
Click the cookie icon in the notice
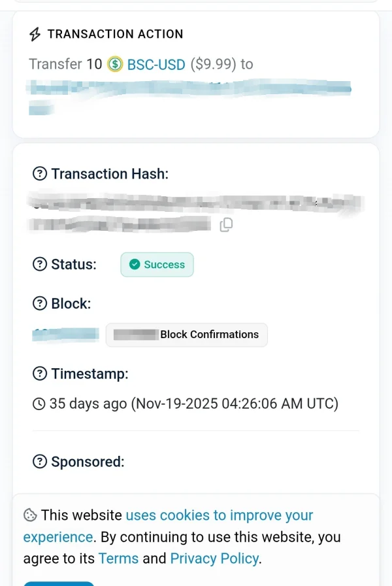click(x=30, y=515)
